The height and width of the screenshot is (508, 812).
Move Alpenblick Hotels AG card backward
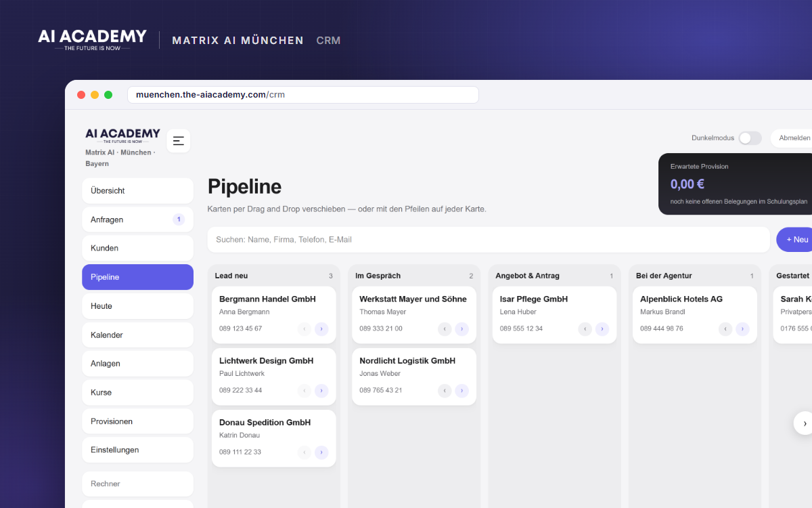pyautogui.click(x=725, y=329)
